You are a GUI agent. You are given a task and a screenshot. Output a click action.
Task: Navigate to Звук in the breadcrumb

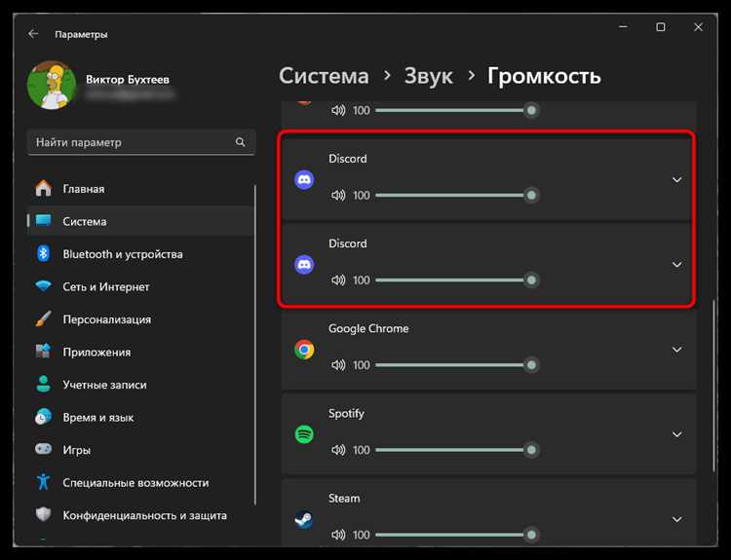point(428,76)
